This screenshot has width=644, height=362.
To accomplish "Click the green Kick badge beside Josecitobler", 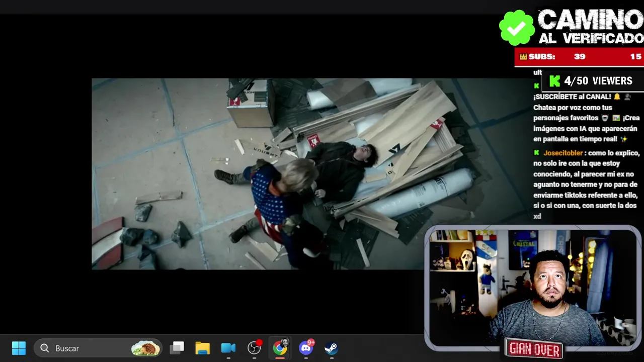I will pos(537,153).
